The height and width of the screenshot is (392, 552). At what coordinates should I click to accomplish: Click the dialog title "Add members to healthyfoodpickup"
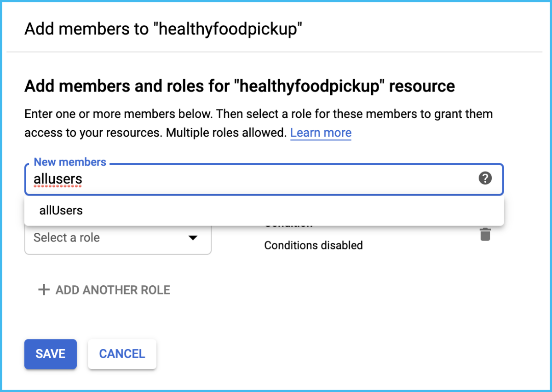(163, 29)
